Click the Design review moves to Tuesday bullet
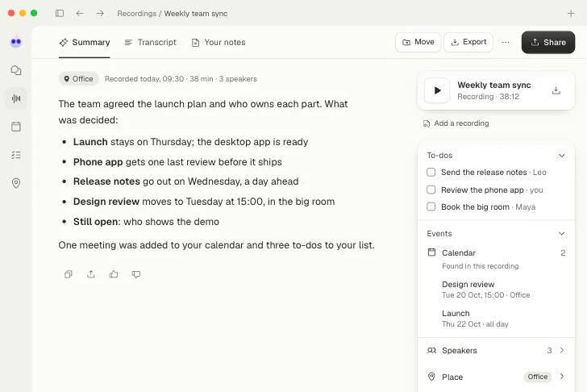 (x=204, y=202)
